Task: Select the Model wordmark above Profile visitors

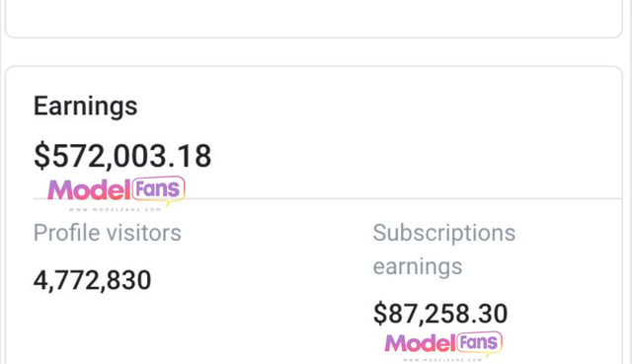Action: click(89, 189)
